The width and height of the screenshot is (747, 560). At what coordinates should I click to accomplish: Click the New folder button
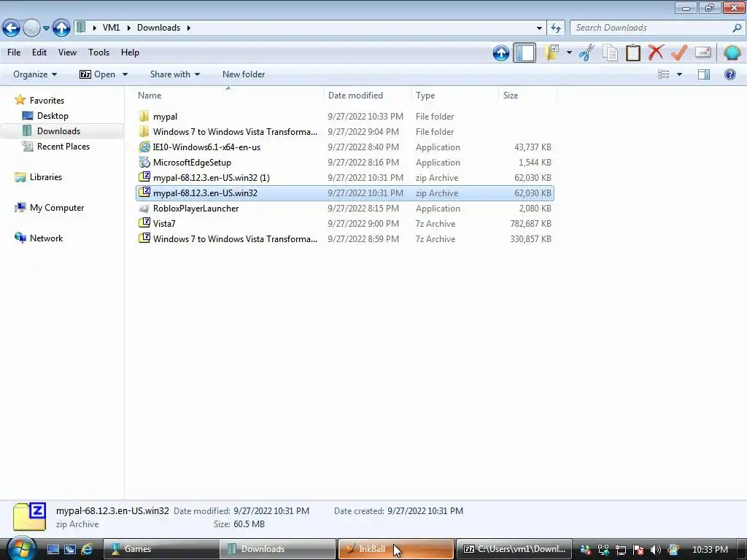pyautogui.click(x=244, y=74)
